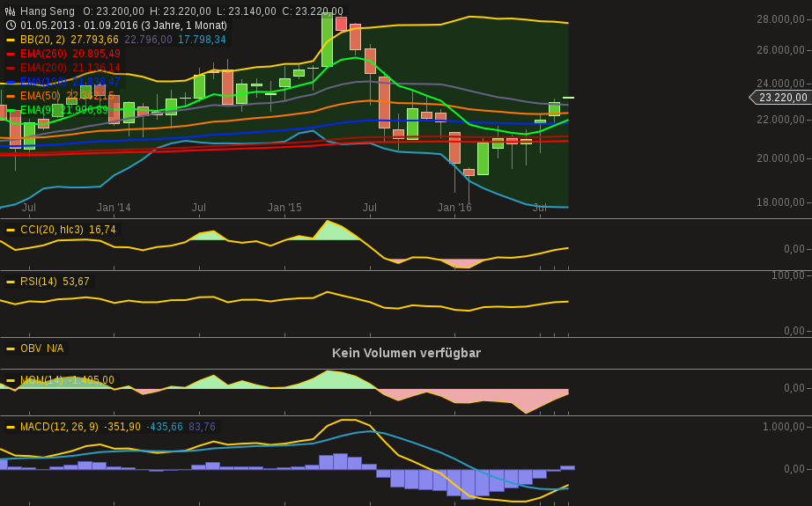Screen dimensions: 812x506
Task: Click the Jan '14 time axis label
Action: (114, 208)
